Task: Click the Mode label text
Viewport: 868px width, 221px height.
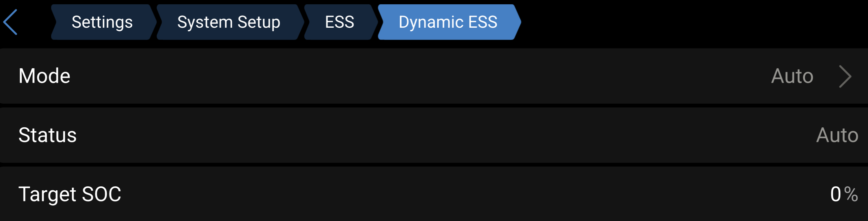Action: [44, 76]
